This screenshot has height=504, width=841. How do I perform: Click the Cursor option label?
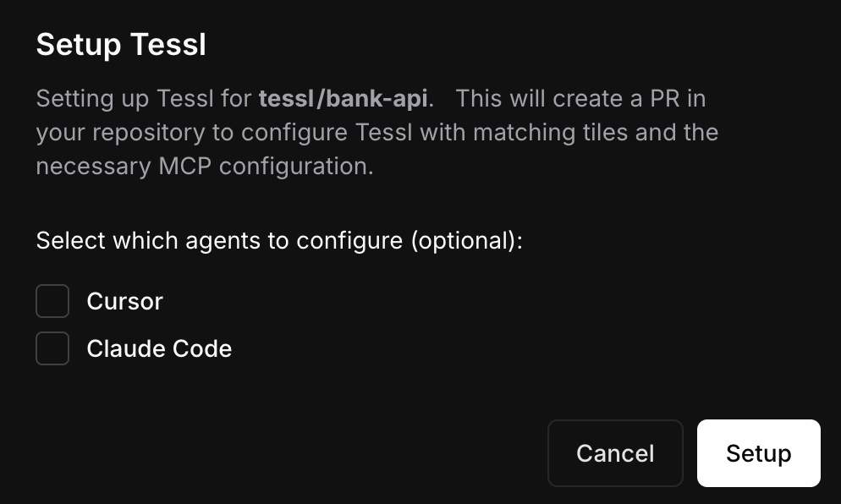tap(124, 301)
